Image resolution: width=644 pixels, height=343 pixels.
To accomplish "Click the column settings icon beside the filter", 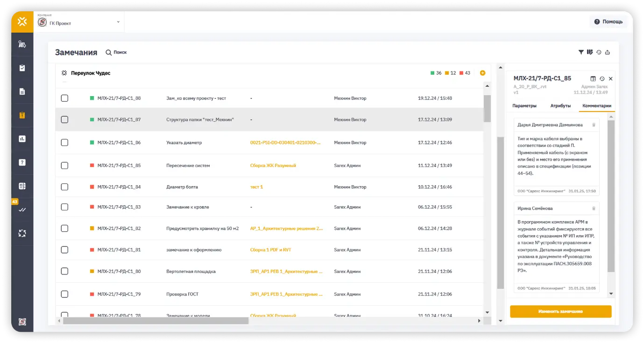I will (590, 52).
